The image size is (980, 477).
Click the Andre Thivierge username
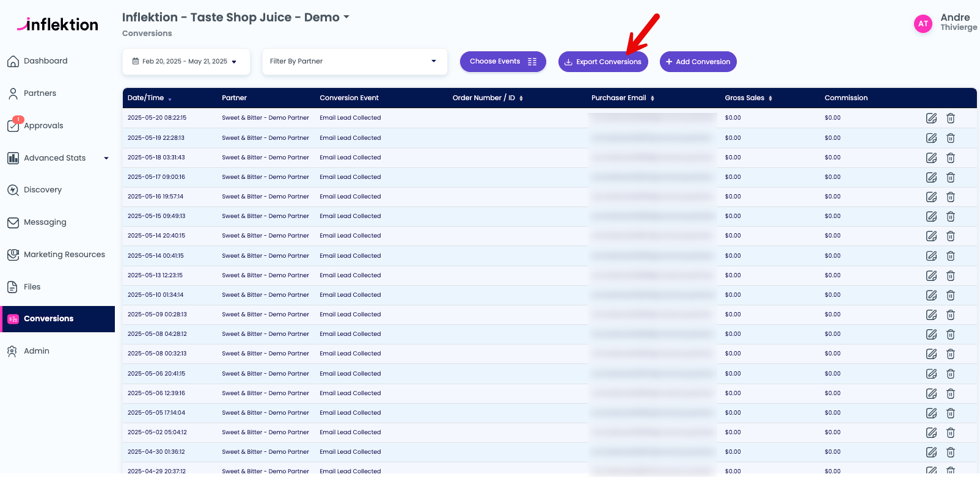tap(959, 22)
